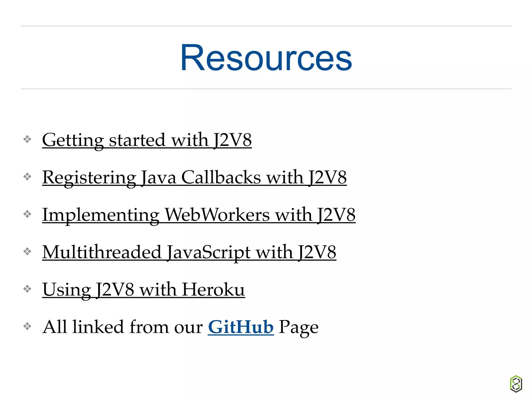Visit the Using J2V8 with Heroku link
This screenshot has width=532, height=399.
click(143, 290)
